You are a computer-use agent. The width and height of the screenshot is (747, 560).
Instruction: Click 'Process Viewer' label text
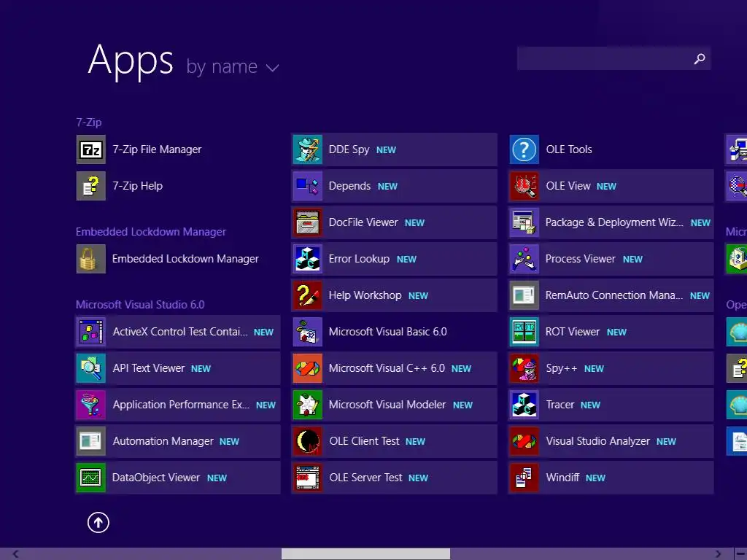580,259
